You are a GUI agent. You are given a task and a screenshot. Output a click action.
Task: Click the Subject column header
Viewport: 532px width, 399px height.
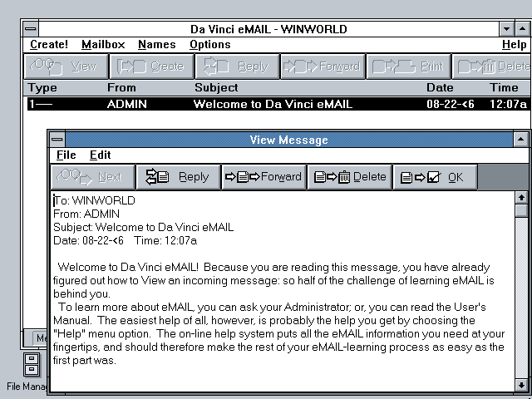(216, 87)
